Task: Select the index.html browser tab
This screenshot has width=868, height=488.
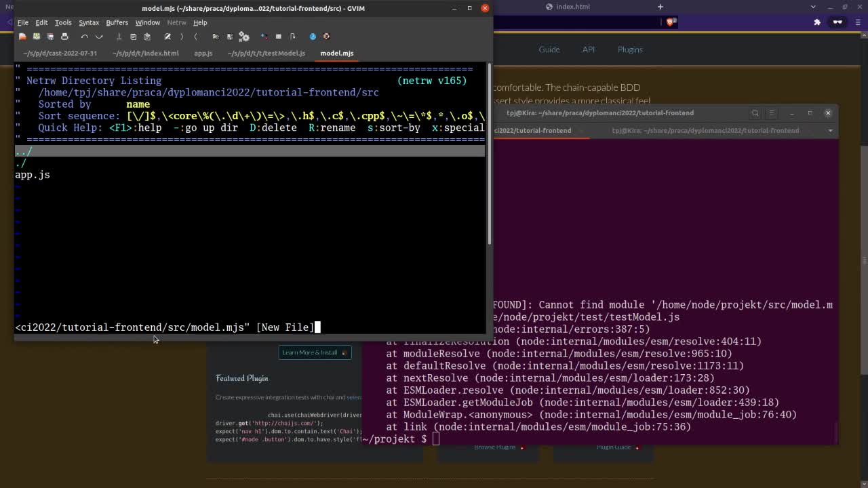Action: click(573, 7)
